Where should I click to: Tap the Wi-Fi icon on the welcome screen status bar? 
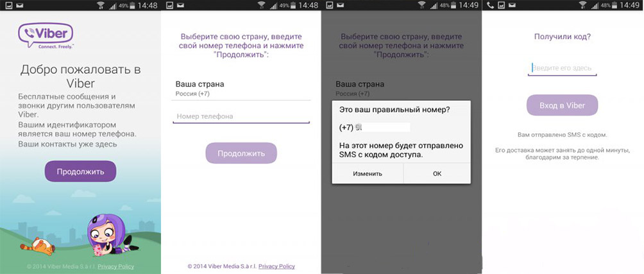point(100,5)
